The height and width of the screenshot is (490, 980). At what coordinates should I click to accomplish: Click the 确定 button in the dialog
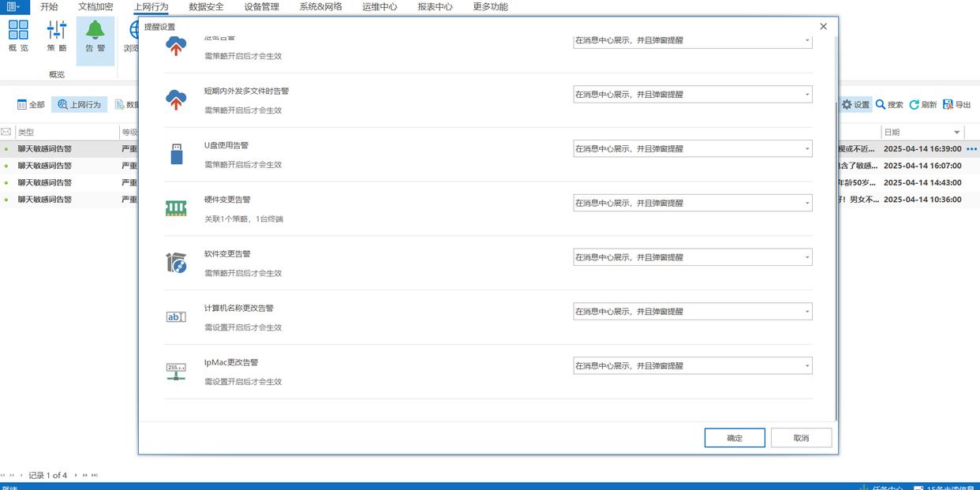tap(735, 438)
